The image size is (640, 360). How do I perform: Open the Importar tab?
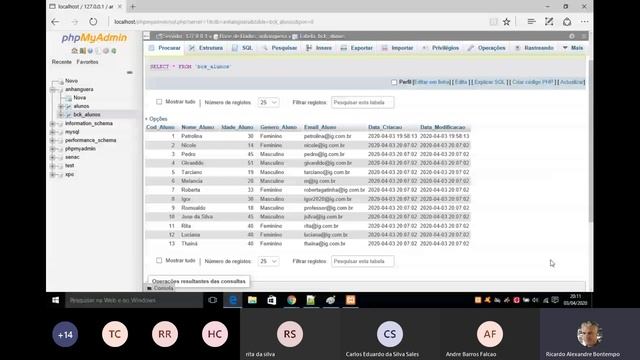[398, 48]
